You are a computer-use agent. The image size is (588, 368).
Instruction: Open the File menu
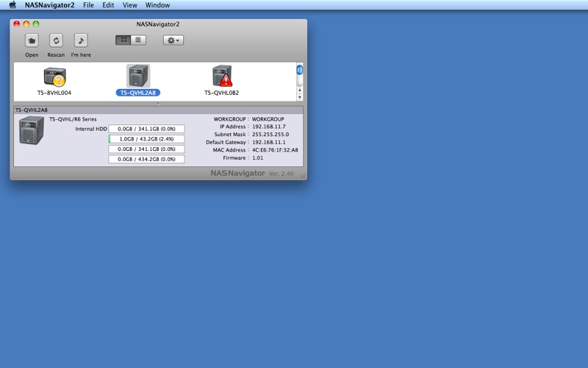(x=88, y=5)
